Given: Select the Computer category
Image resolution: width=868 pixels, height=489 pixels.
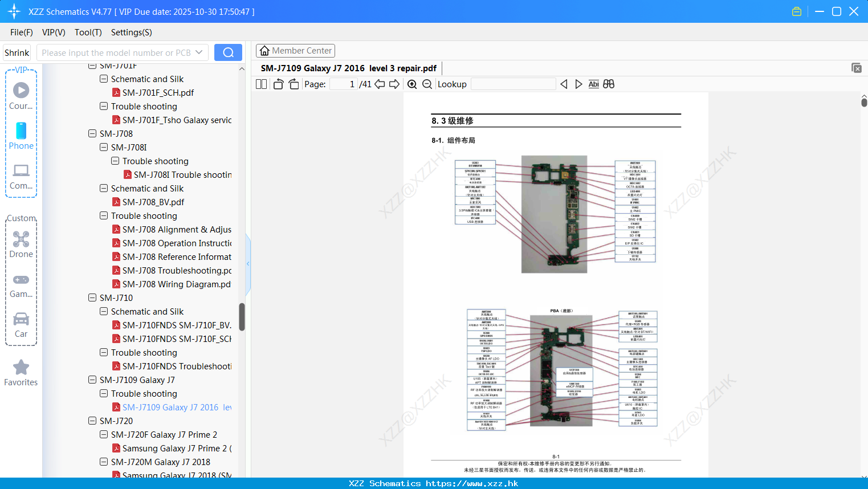Looking at the screenshot, I should click(21, 176).
